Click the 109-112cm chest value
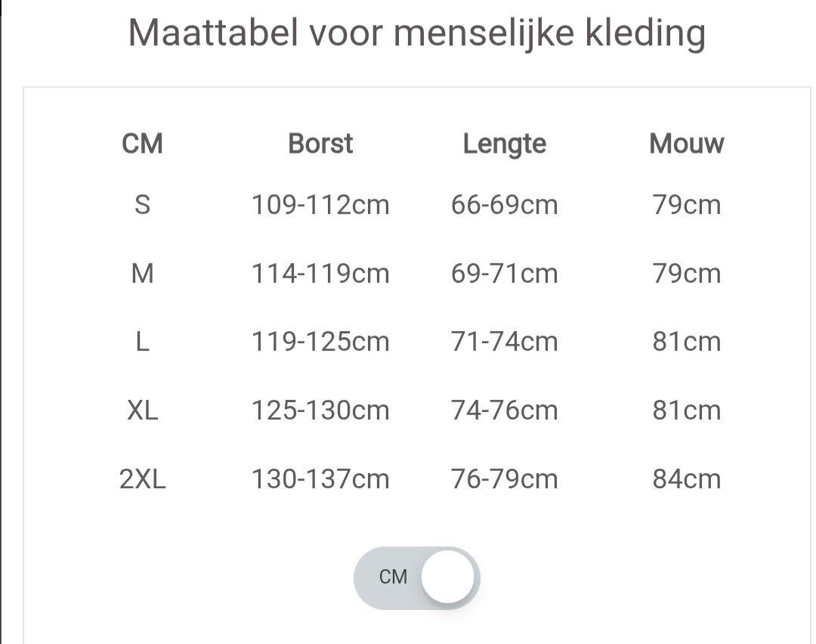This screenshot has height=644, width=816. pyautogui.click(x=320, y=205)
